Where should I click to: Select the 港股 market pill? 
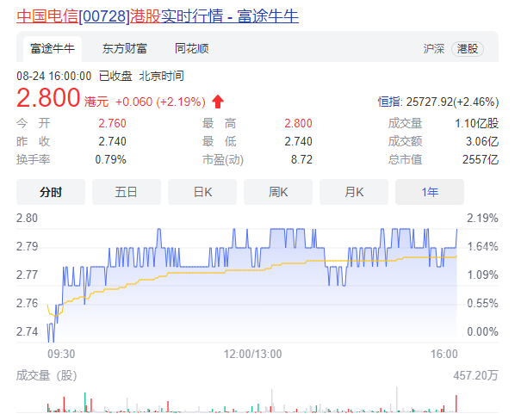coord(467,49)
